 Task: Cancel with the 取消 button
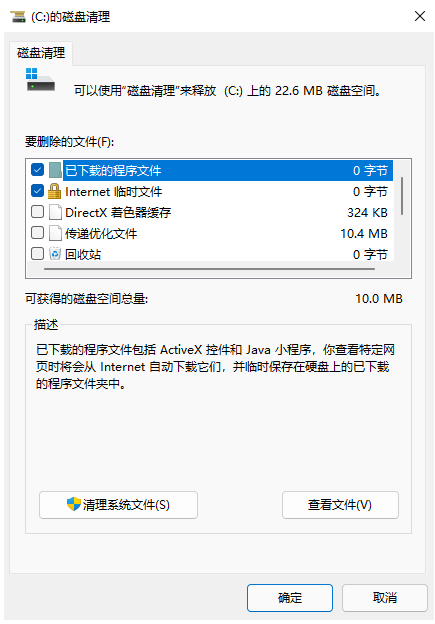click(384, 597)
